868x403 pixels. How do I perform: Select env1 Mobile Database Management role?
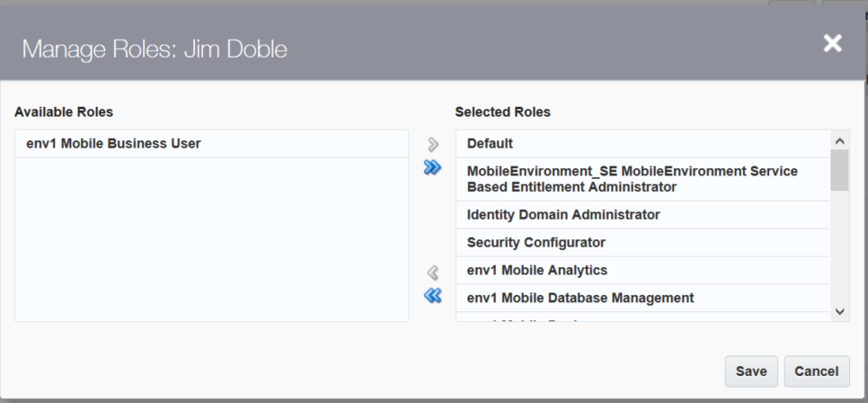tap(580, 298)
